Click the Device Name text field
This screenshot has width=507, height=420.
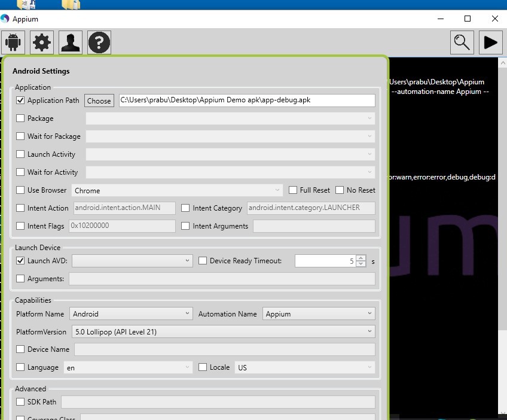click(225, 349)
